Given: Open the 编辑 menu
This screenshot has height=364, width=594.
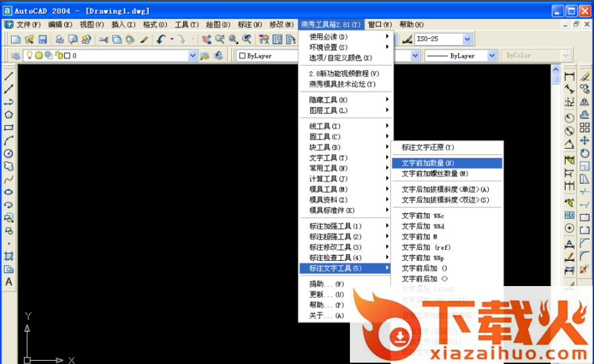Looking at the screenshot, I should 60,24.
